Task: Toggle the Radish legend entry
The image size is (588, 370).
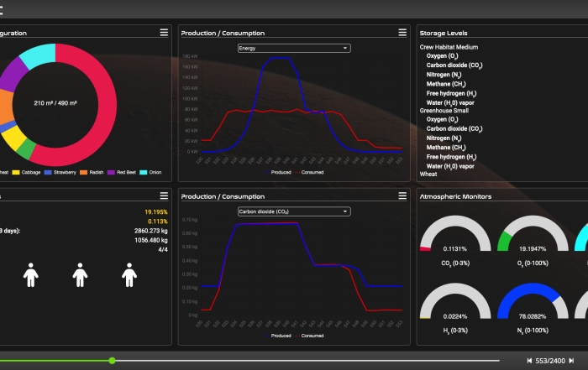Action: coord(94,172)
